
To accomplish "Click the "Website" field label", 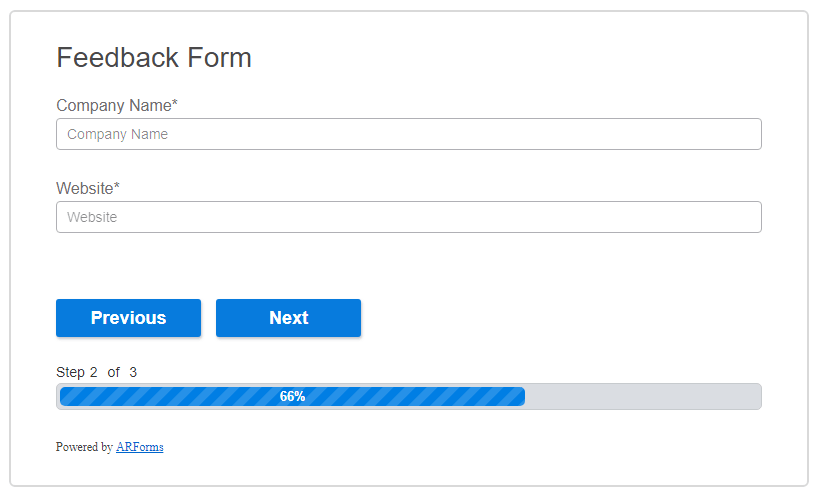I will pos(84,188).
